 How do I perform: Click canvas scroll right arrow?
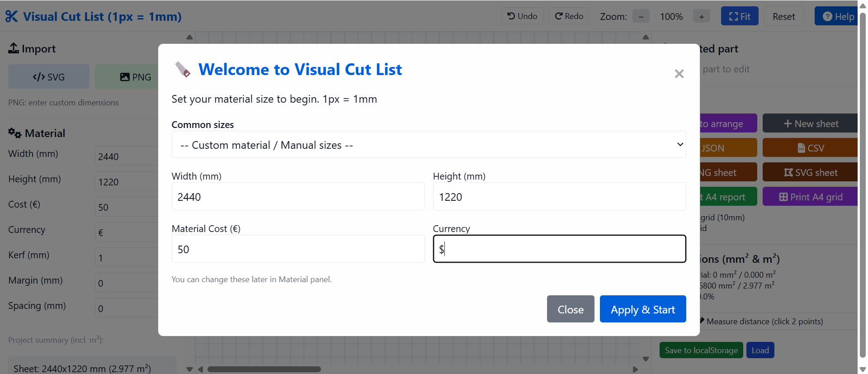click(635, 369)
